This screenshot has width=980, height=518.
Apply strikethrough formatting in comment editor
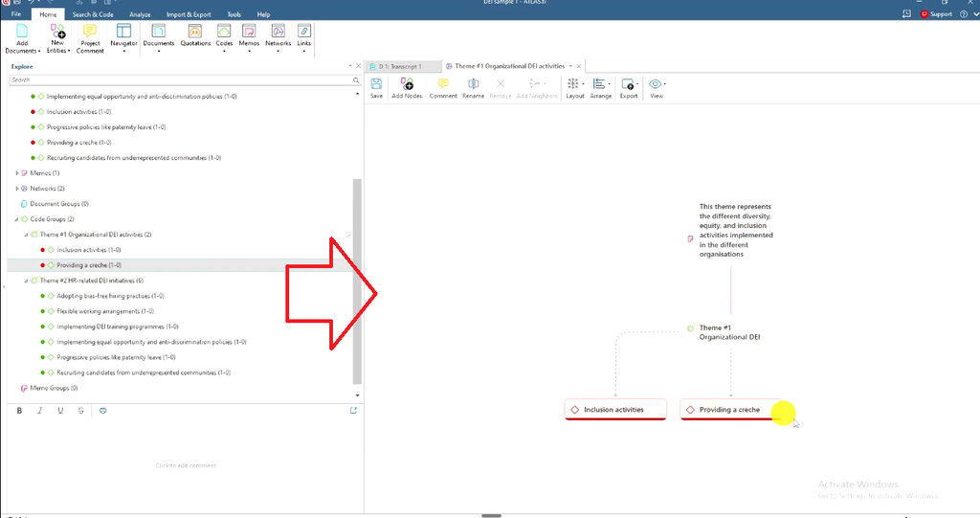(80, 411)
